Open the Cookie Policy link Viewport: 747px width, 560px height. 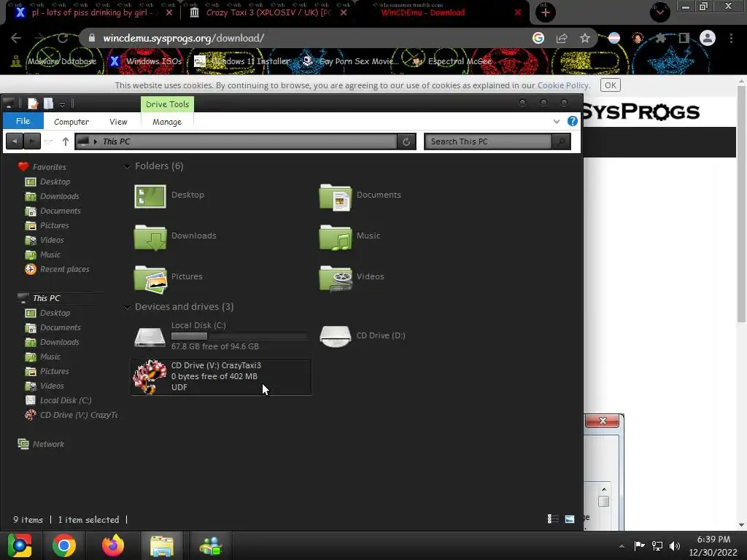(563, 85)
